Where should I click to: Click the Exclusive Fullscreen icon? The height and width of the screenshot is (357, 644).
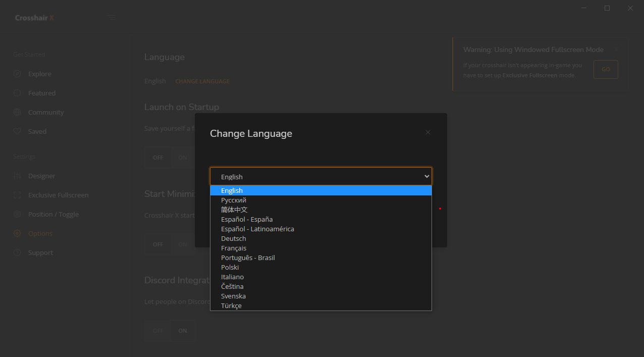click(x=17, y=195)
